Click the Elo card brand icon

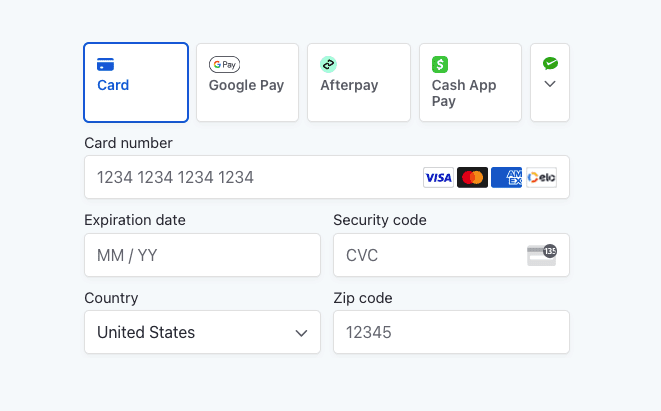(x=541, y=178)
